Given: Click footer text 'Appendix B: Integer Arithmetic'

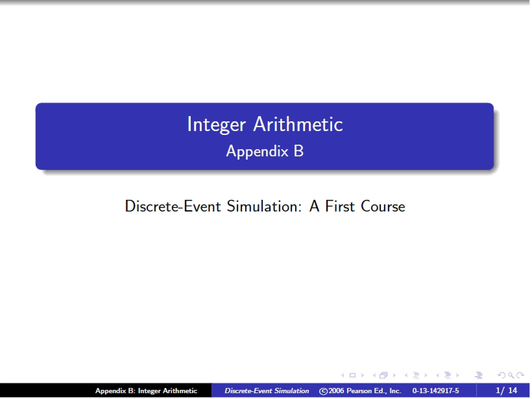Looking at the screenshot, I should tap(146, 391).
